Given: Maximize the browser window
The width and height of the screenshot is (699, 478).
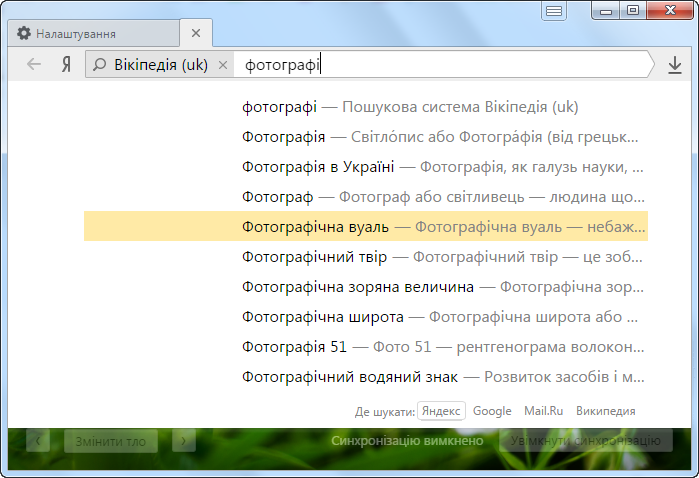Looking at the screenshot, I should tap(633, 11).
